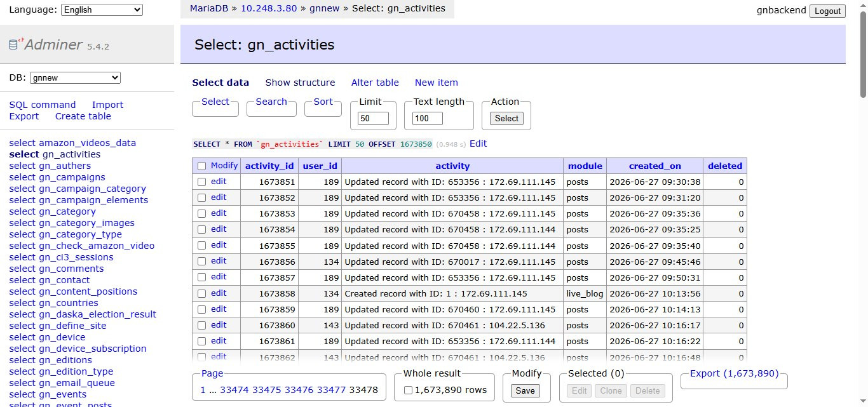Check the row for activity_id 1673851
This screenshot has width=868, height=407.
(201, 182)
